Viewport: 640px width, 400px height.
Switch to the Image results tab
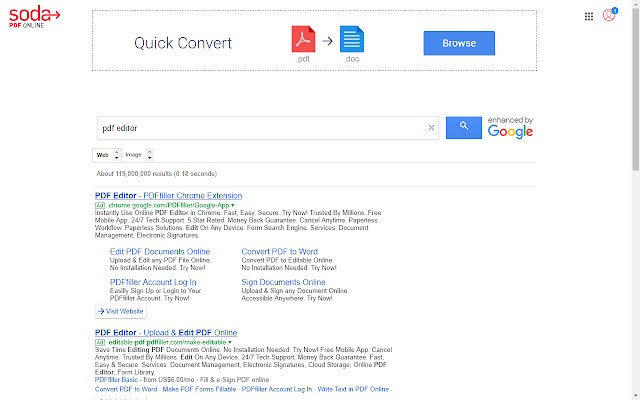point(133,155)
